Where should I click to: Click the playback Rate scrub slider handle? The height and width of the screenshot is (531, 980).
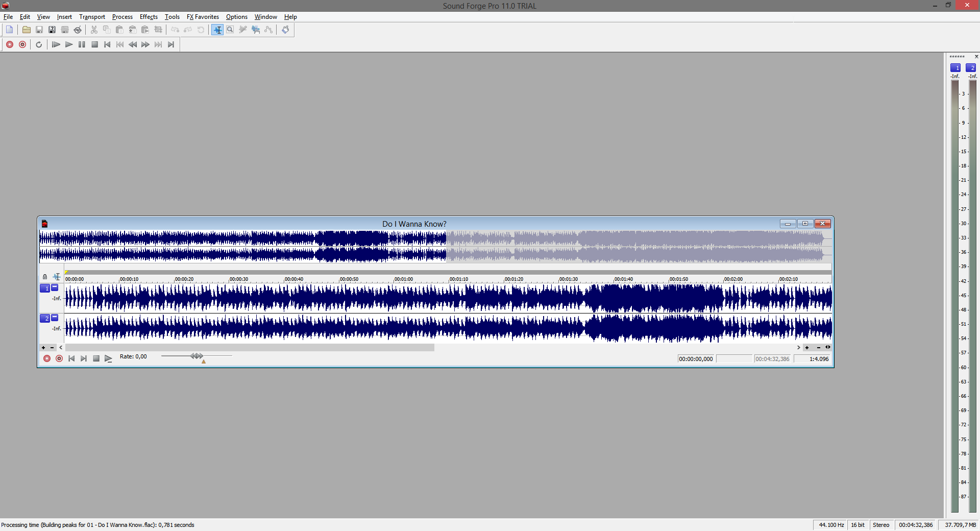[197, 356]
